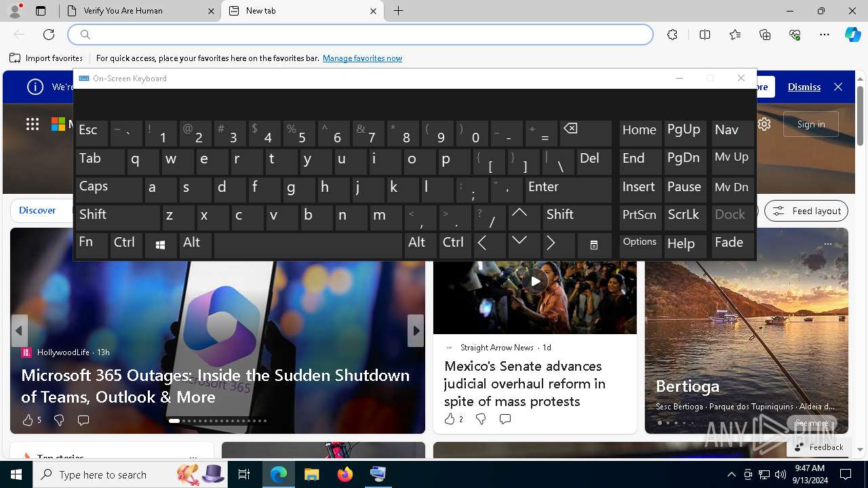Toggle left Shift key on On-Screen Keyboard
This screenshot has height=488, width=868.
point(117,217)
